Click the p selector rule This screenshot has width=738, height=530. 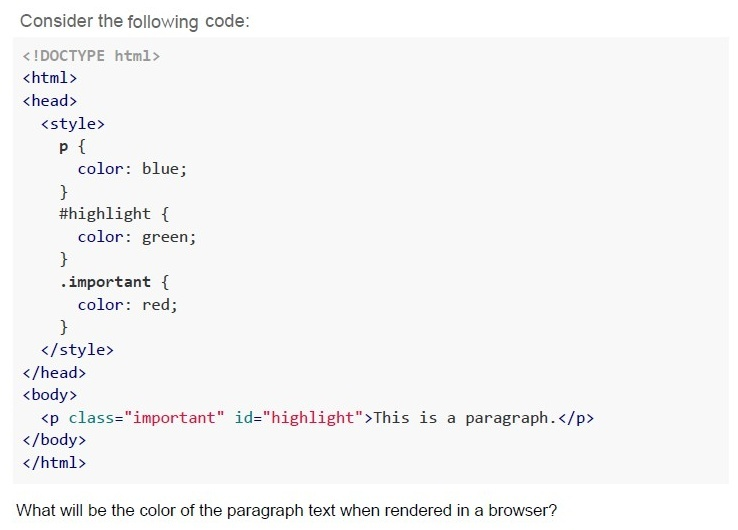pos(72,147)
